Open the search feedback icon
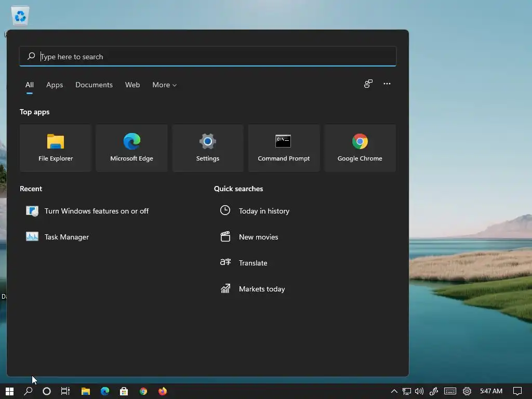The width and height of the screenshot is (532, 399). tap(368, 84)
